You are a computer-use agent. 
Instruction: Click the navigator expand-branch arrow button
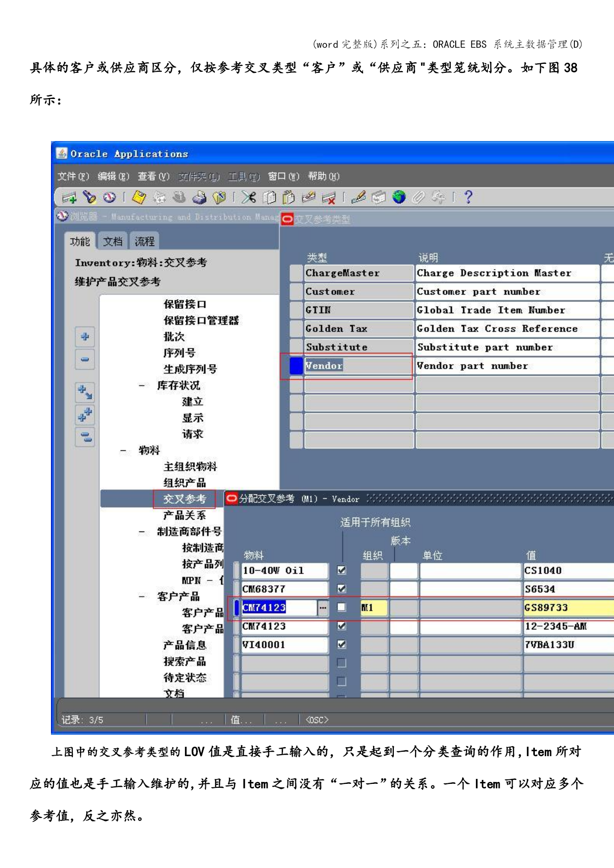[85, 392]
